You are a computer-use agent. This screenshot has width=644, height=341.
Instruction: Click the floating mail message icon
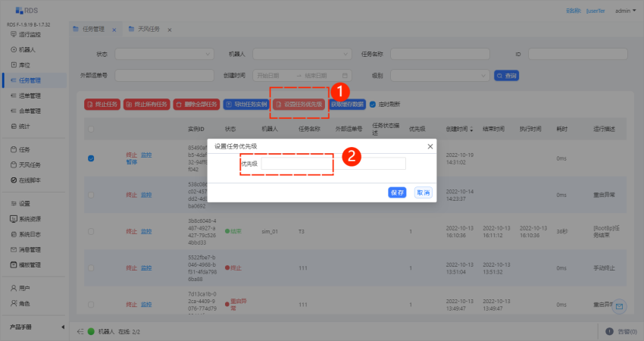pos(619,306)
